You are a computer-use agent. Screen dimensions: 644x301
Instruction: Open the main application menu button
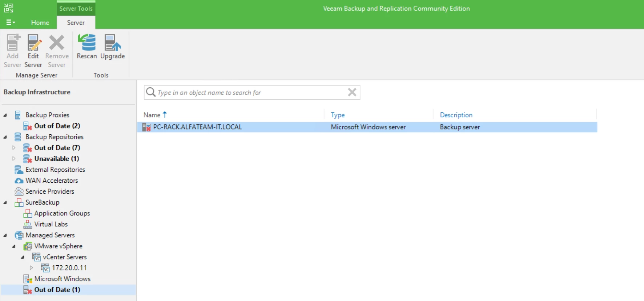pos(11,23)
